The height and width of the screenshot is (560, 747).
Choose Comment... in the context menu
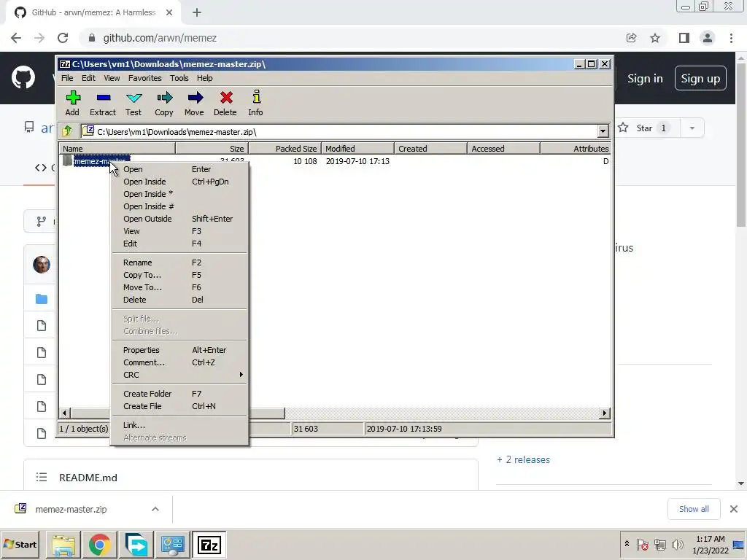179,362
